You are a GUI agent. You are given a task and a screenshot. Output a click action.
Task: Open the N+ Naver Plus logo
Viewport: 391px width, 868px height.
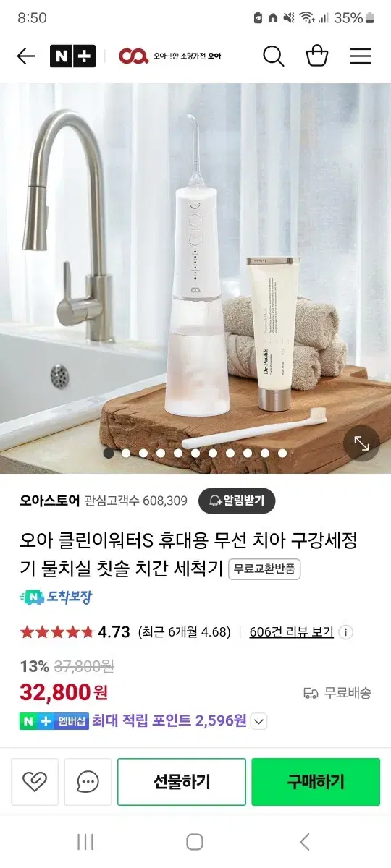[x=72, y=56]
